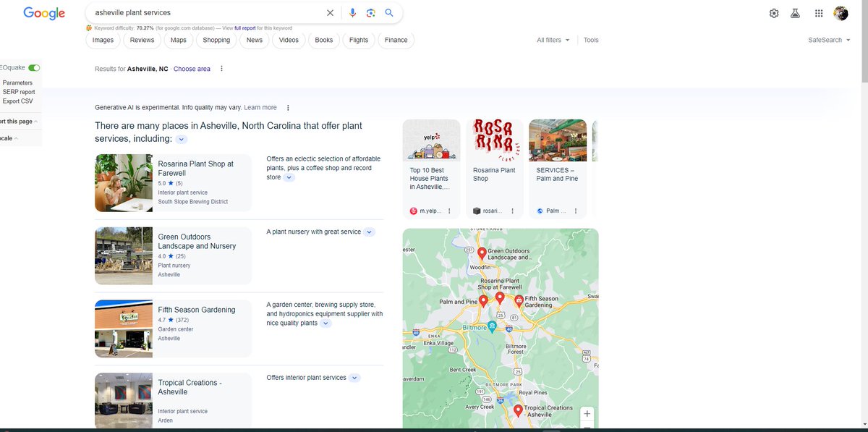
Task: Click Choose area link
Action: pos(192,69)
